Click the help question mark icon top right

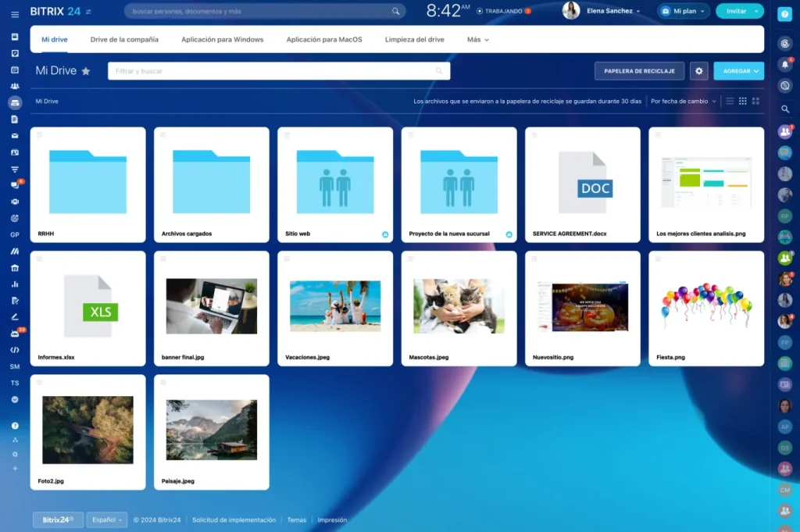pyautogui.click(x=785, y=13)
